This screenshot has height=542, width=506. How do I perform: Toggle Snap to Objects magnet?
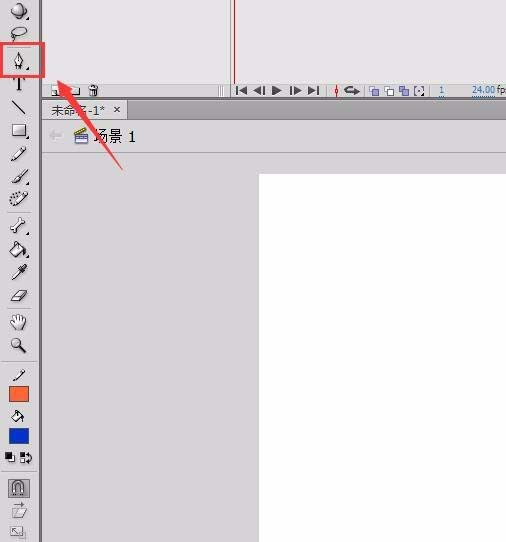coord(19,488)
